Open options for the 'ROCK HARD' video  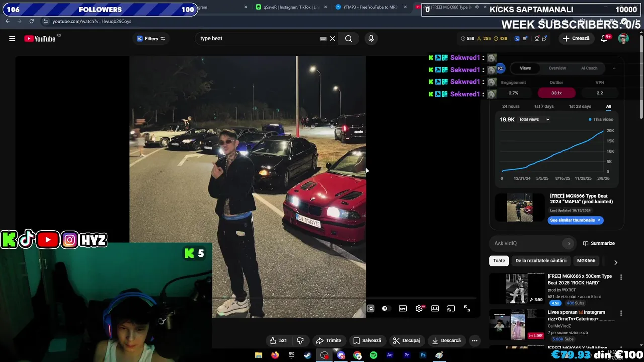pyautogui.click(x=621, y=277)
